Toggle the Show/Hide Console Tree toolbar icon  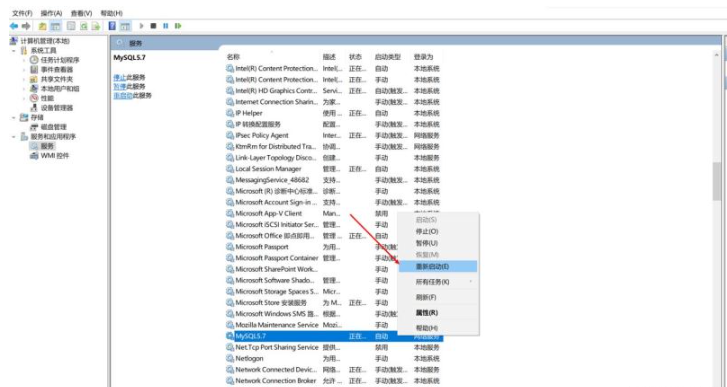tap(56, 26)
